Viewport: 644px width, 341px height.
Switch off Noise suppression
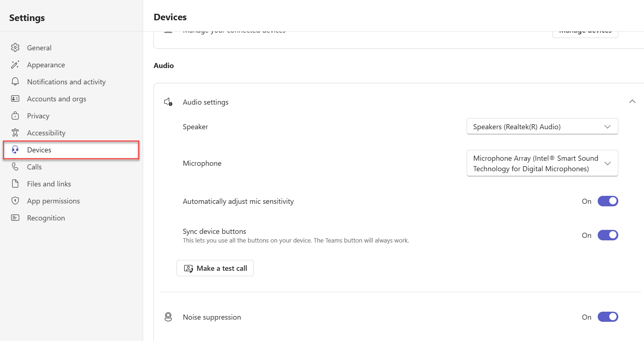(607, 317)
